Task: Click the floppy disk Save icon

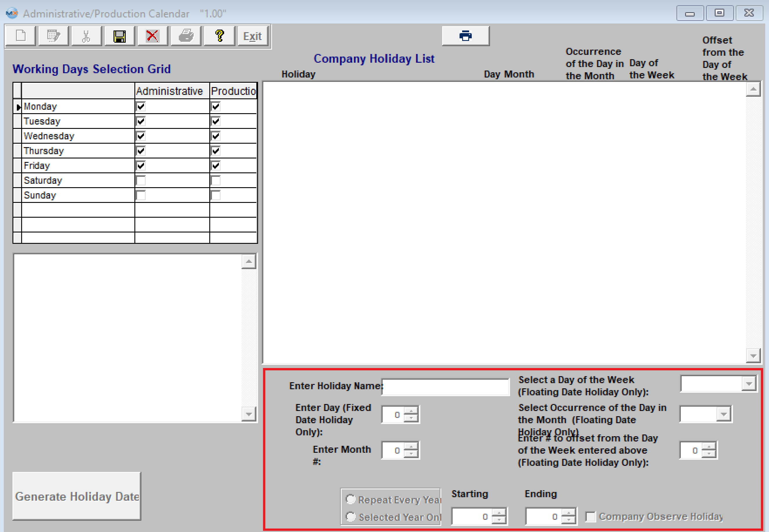Action: click(119, 36)
